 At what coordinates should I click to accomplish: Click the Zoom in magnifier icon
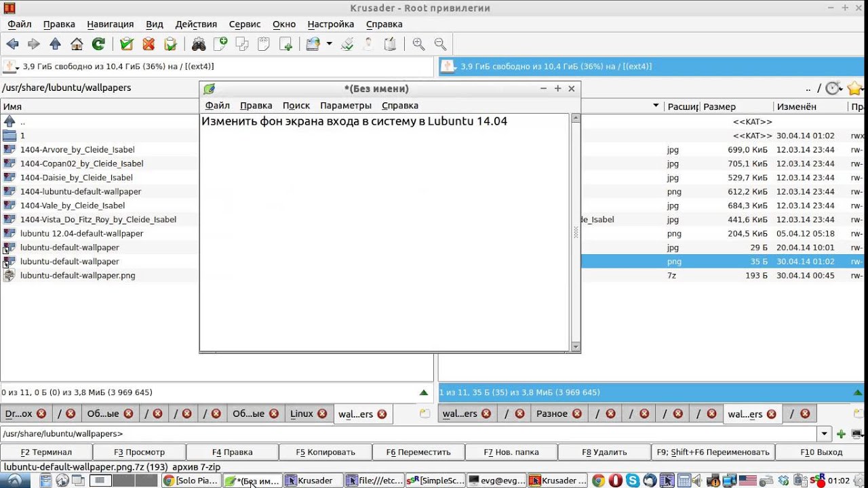418,44
